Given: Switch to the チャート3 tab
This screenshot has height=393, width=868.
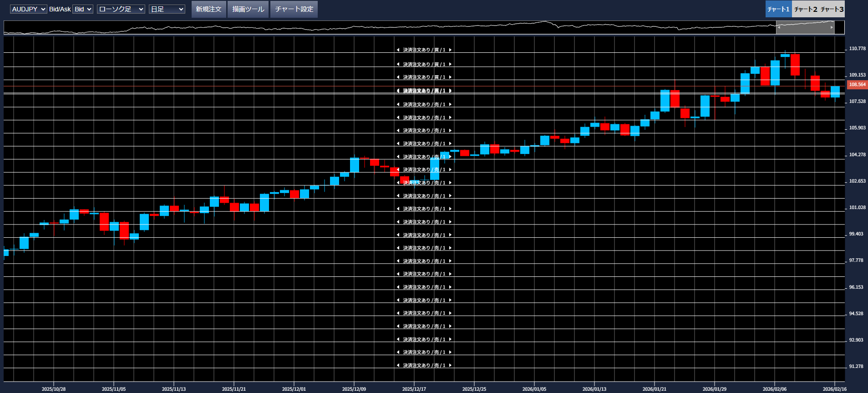Looking at the screenshot, I should click(832, 9).
